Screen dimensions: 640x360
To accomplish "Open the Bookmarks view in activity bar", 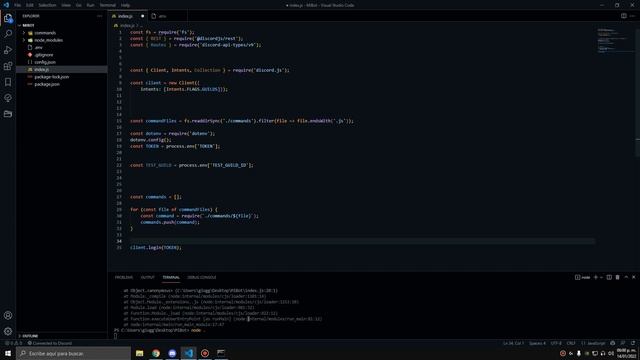I will pos(8,82).
